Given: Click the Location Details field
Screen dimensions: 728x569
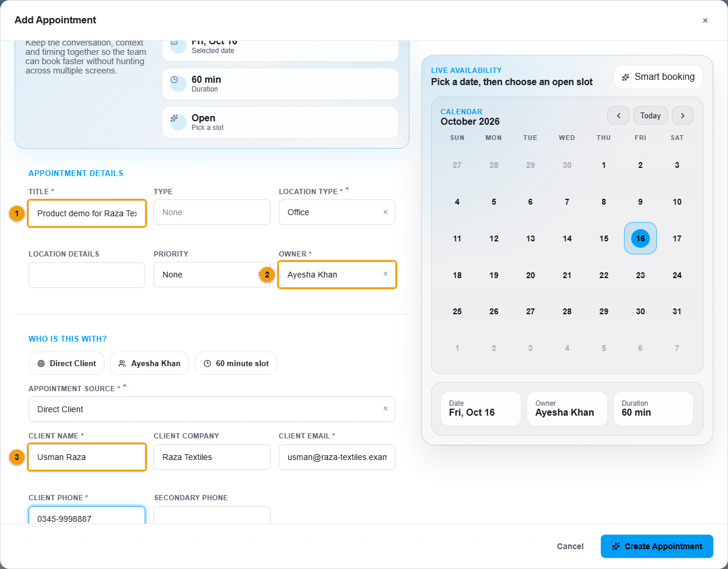Looking at the screenshot, I should 87,275.
